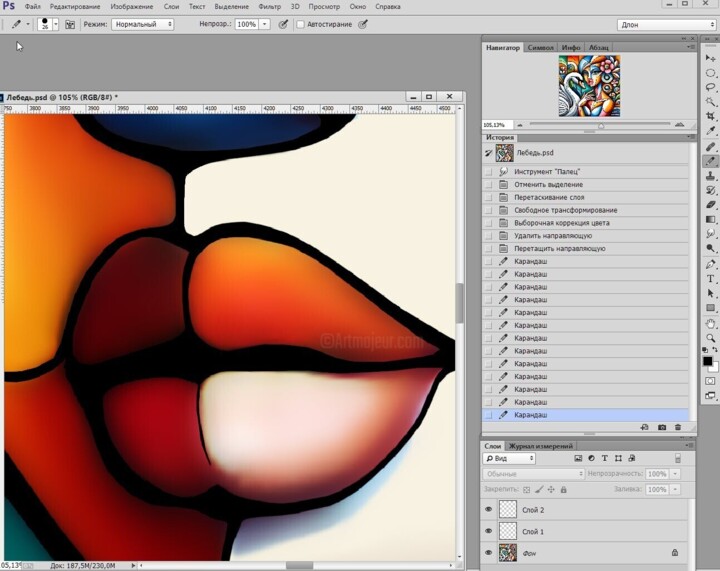This screenshot has width=720, height=571.
Task: Select the Clone Stamp tool
Action: click(x=710, y=176)
